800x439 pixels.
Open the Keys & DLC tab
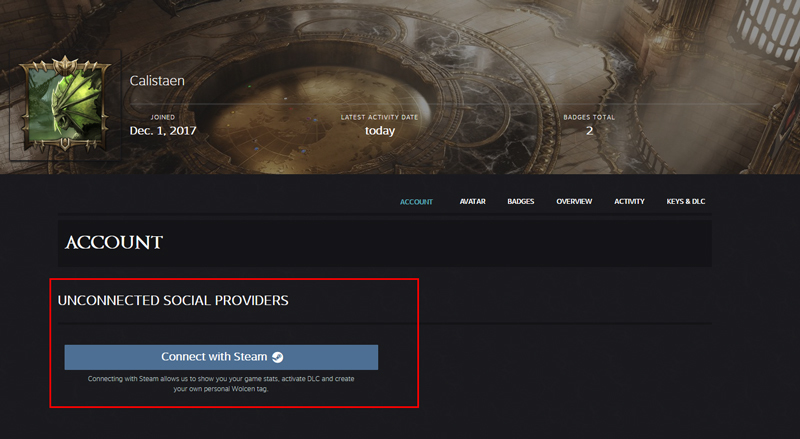(685, 202)
